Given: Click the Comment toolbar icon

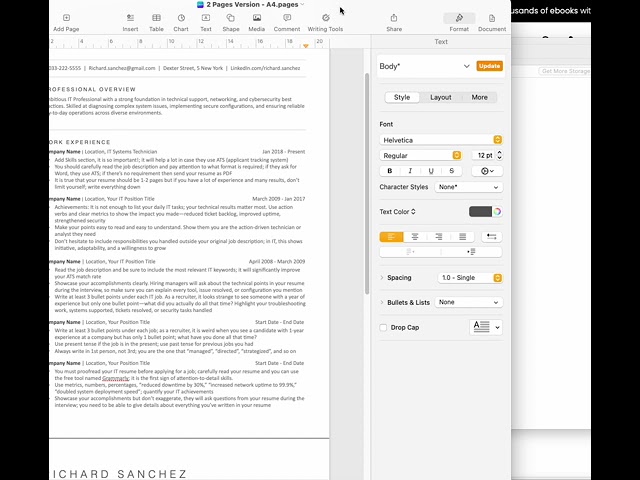Looking at the screenshot, I should [x=287, y=18].
